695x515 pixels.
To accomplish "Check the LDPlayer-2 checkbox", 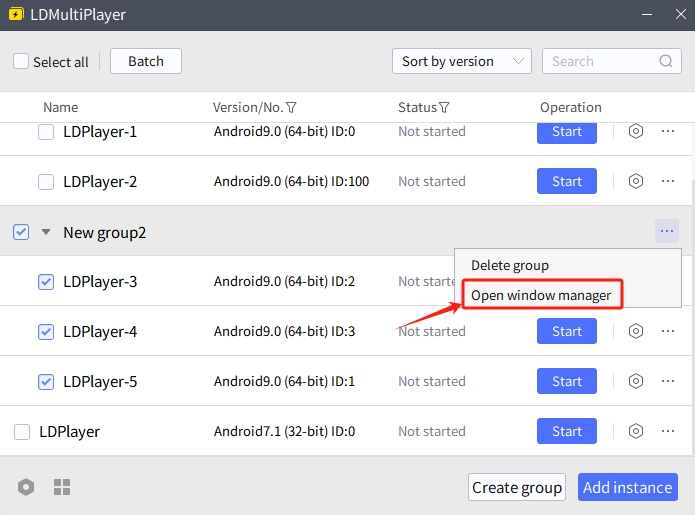I will point(46,182).
